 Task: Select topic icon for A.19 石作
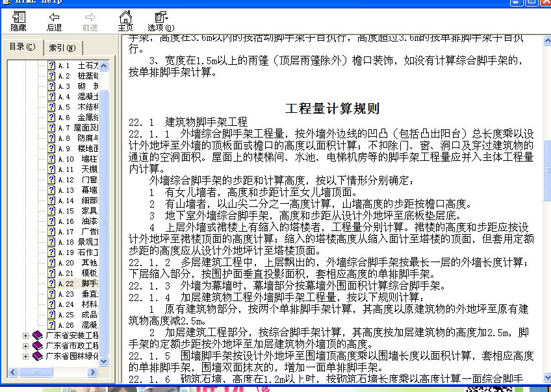click(x=51, y=252)
